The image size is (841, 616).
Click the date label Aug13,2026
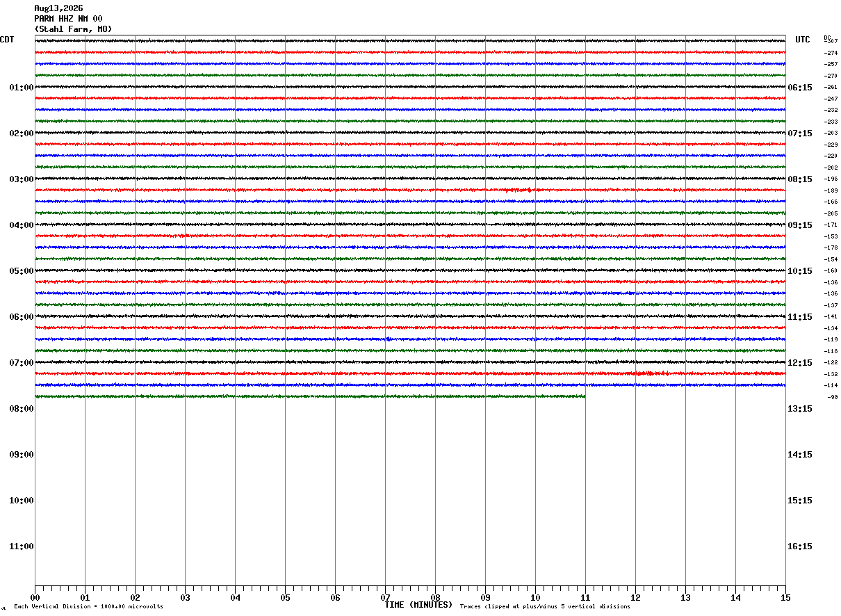tap(58, 8)
